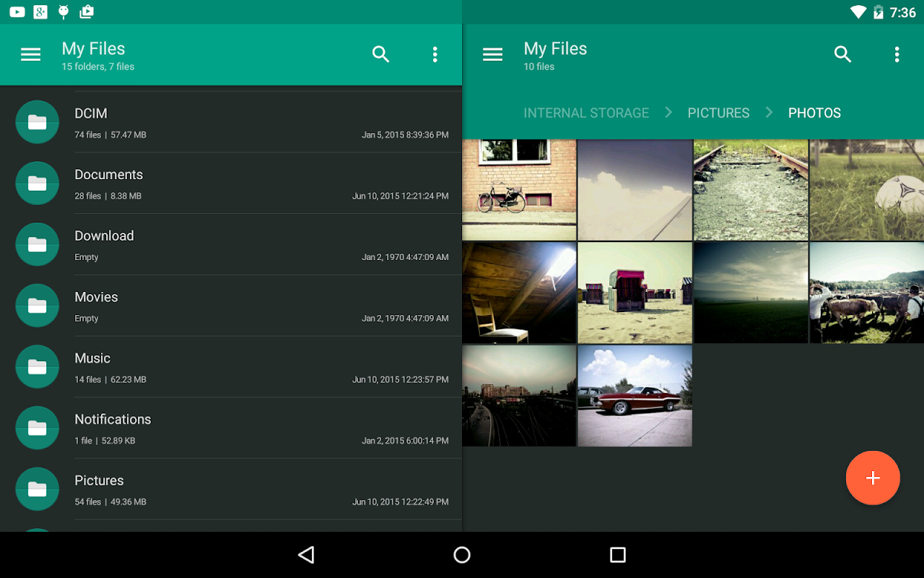Tap the search icon in the left pane
This screenshot has height=578, width=924.
click(380, 54)
